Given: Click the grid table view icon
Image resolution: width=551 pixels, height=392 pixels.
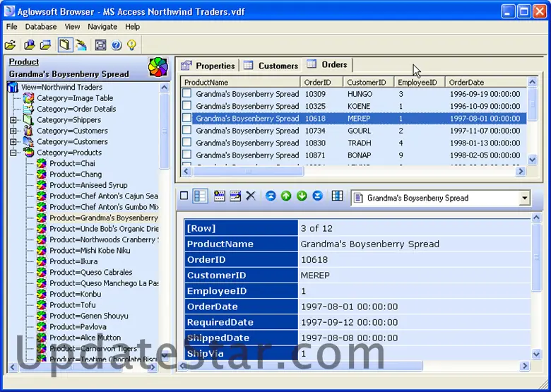Looking at the screenshot, I should point(337,196).
